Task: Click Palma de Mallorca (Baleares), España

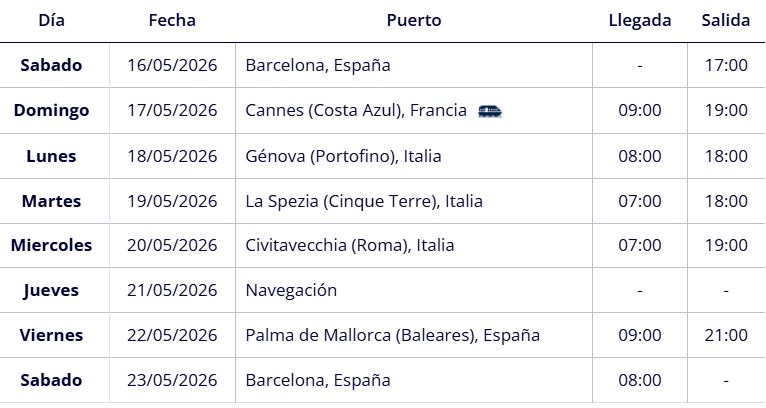Action: click(x=392, y=335)
